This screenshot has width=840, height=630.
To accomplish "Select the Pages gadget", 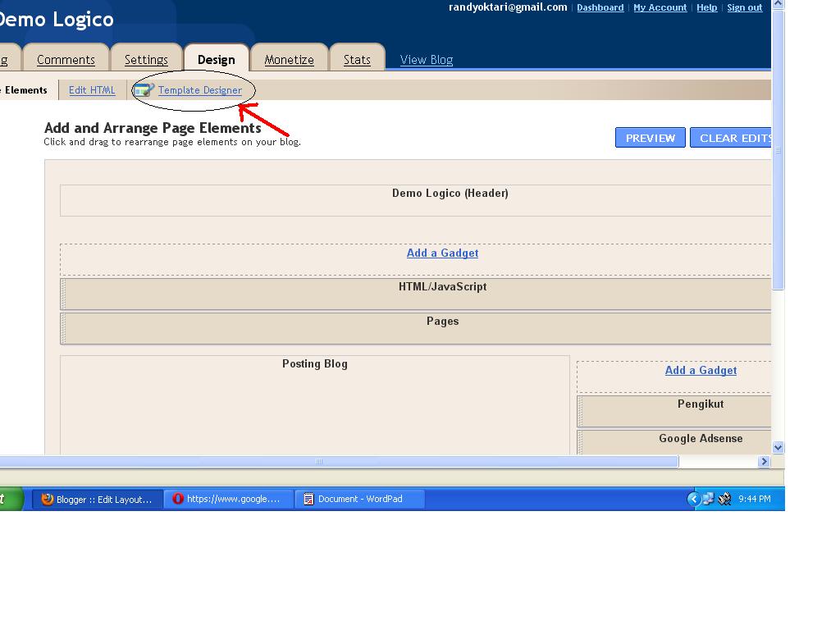I will (x=416, y=328).
